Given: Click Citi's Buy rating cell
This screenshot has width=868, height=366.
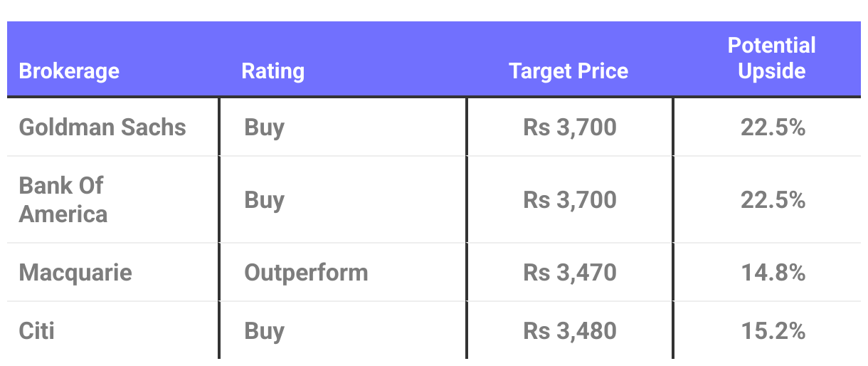Looking at the screenshot, I should coord(265,331).
